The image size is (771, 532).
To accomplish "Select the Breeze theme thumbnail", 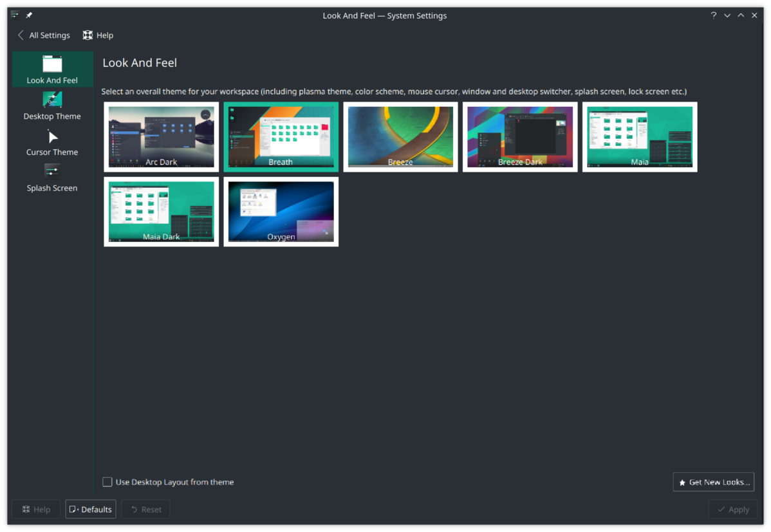I will point(400,136).
